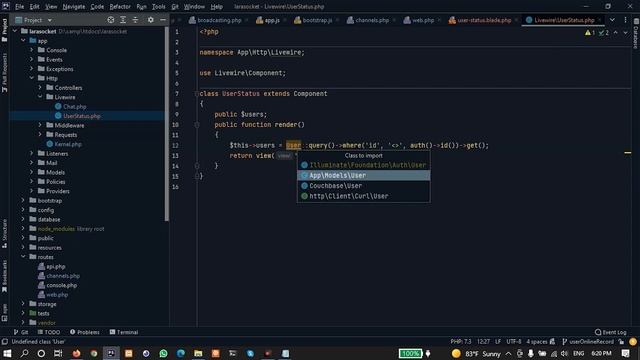The image size is (640, 360).
Task: Choose Illuminate\Foundation\Auth\User import
Action: [x=363, y=165]
